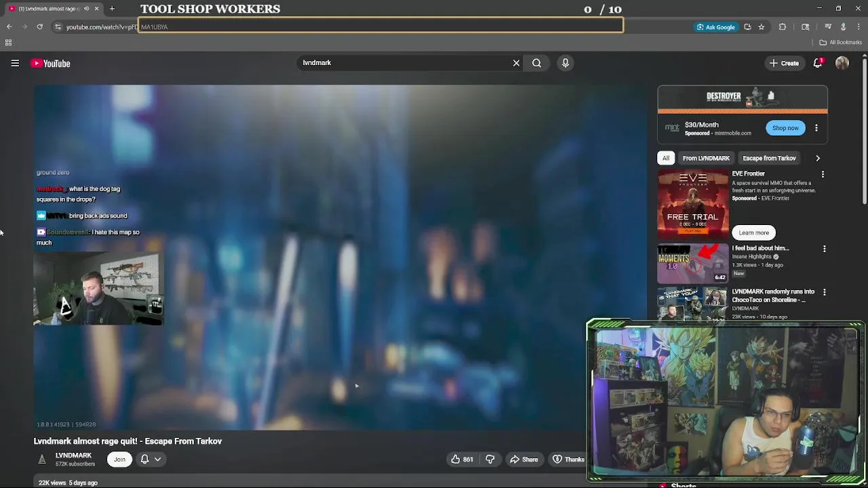
Task: Join the LVNDMARK channel membership
Action: pos(119,460)
